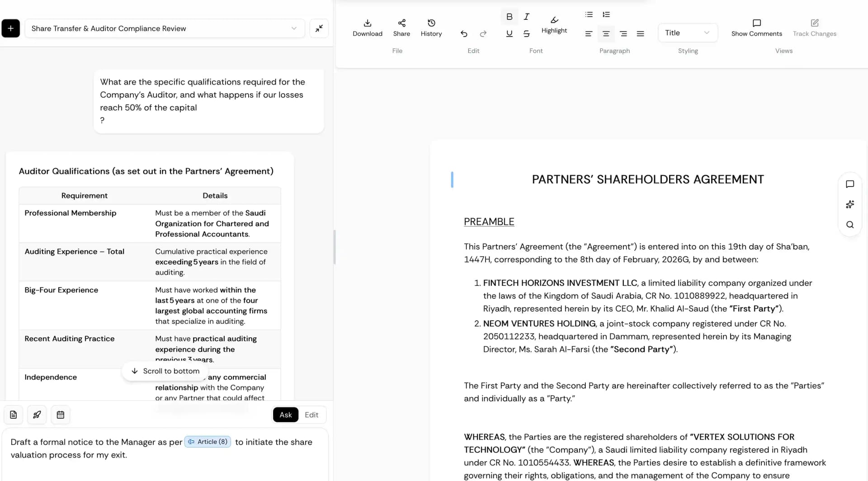Click the Scroll to bottom button
The width and height of the screenshot is (868, 481).
click(x=165, y=371)
